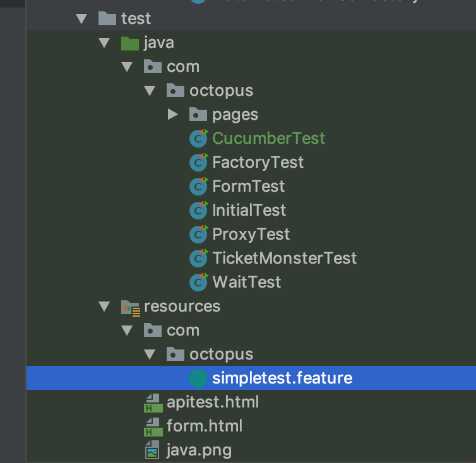
Task: Click the resources folder icon
Action: (x=131, y=307)
